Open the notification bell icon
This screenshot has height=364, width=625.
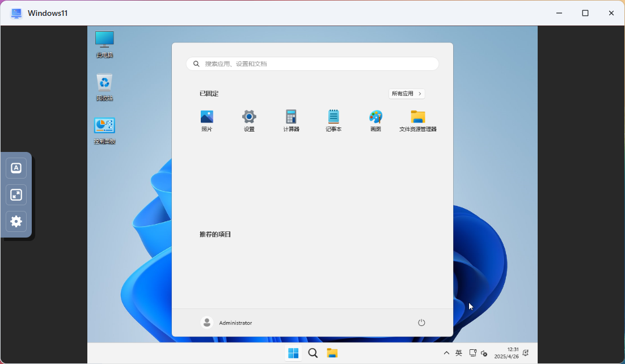pos(526,353)
